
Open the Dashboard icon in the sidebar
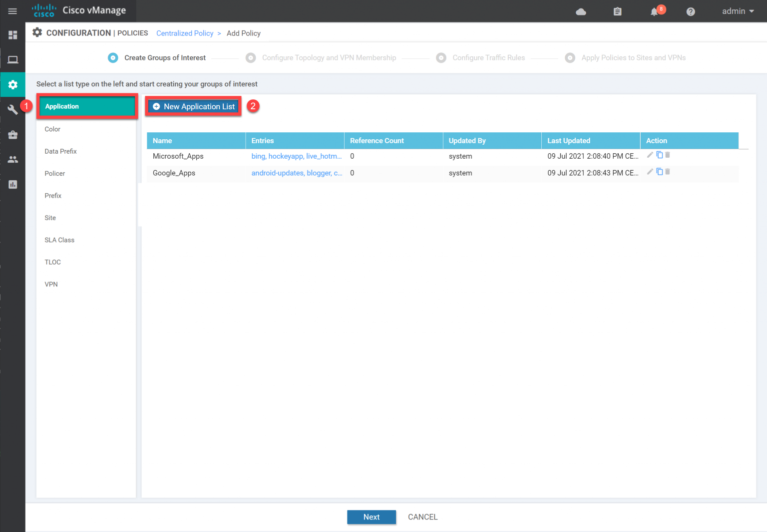tap(12, 35)
